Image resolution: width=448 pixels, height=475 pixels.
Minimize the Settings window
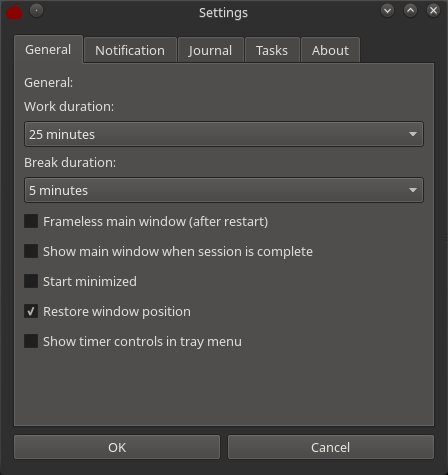387,11
